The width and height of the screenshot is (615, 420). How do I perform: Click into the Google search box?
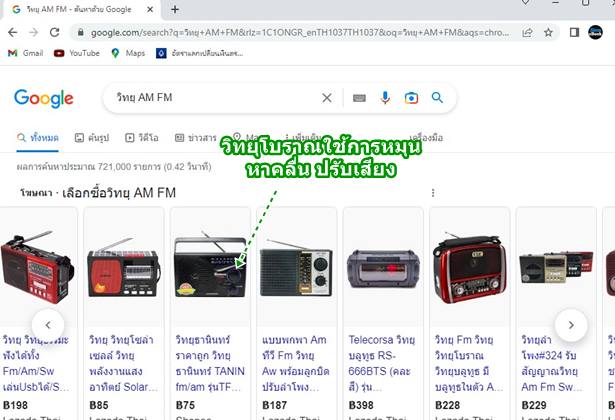(x=216, y=98)
